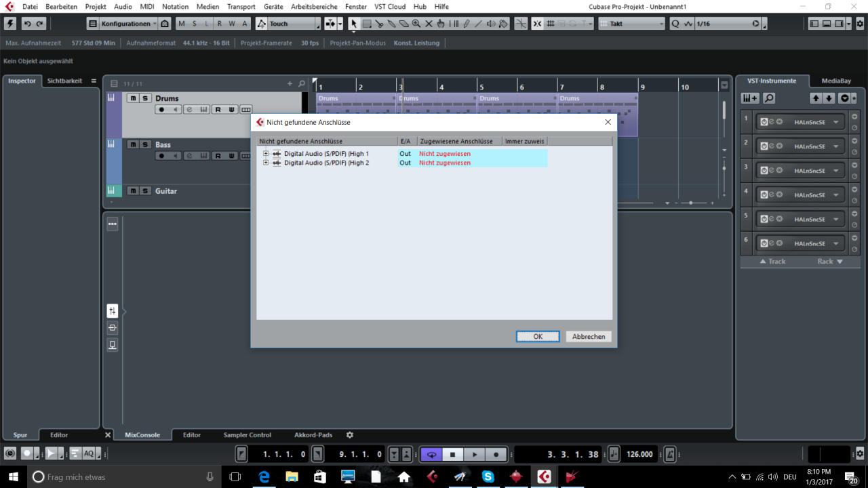Click the Redo arrow in toolbar
The image size is (868, 488).
pos(40,24)
